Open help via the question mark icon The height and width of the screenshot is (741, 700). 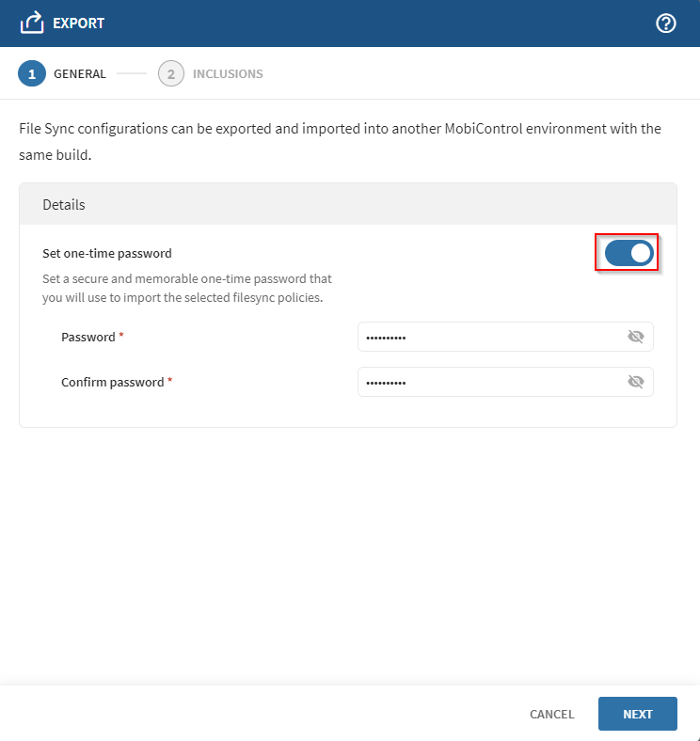(x=666, y=24)
